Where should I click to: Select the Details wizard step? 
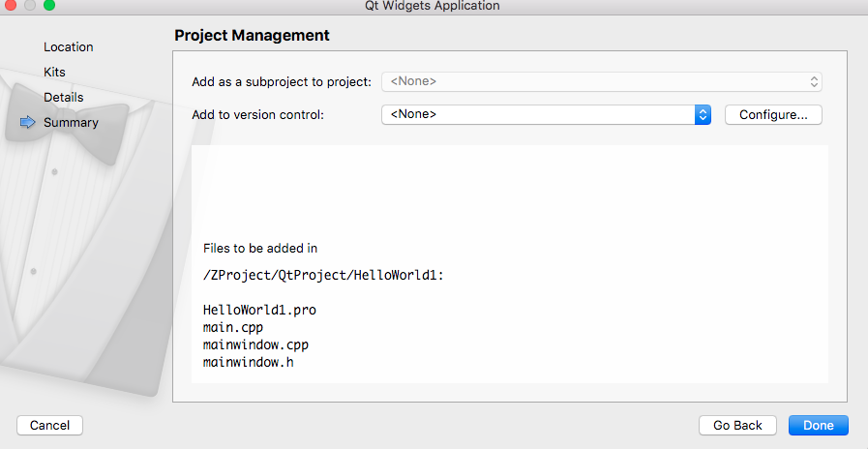63,98
